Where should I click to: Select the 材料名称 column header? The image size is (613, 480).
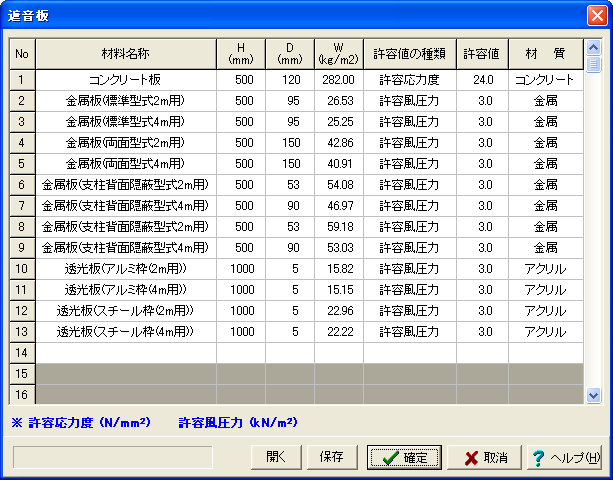[126, 54]
